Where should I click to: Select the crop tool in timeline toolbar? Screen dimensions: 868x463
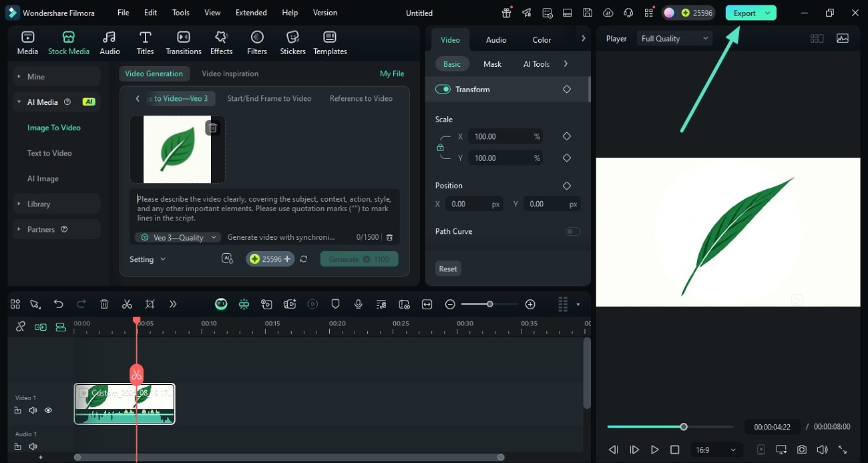(x=150, y=304)
